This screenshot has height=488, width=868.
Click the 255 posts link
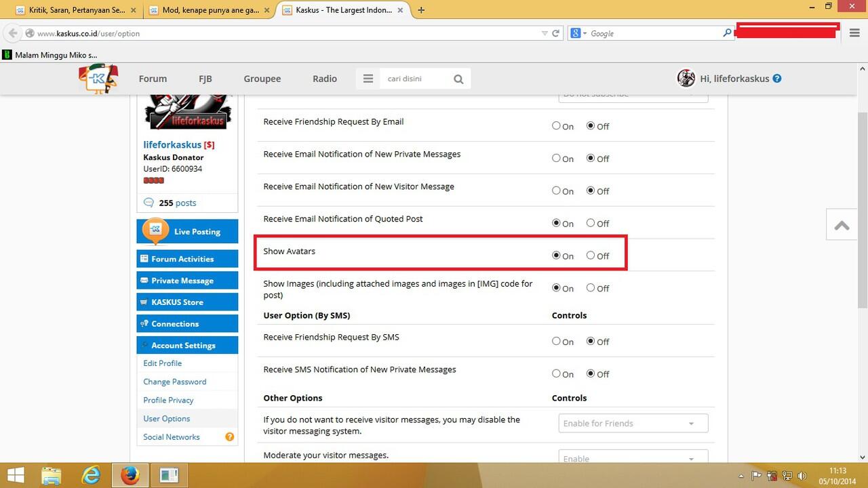coord(178,203)
